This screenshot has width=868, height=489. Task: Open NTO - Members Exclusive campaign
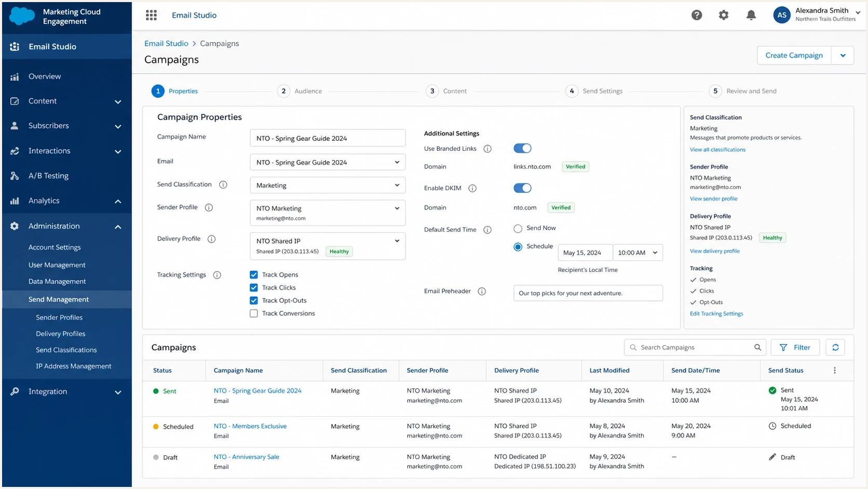[250, 426]
